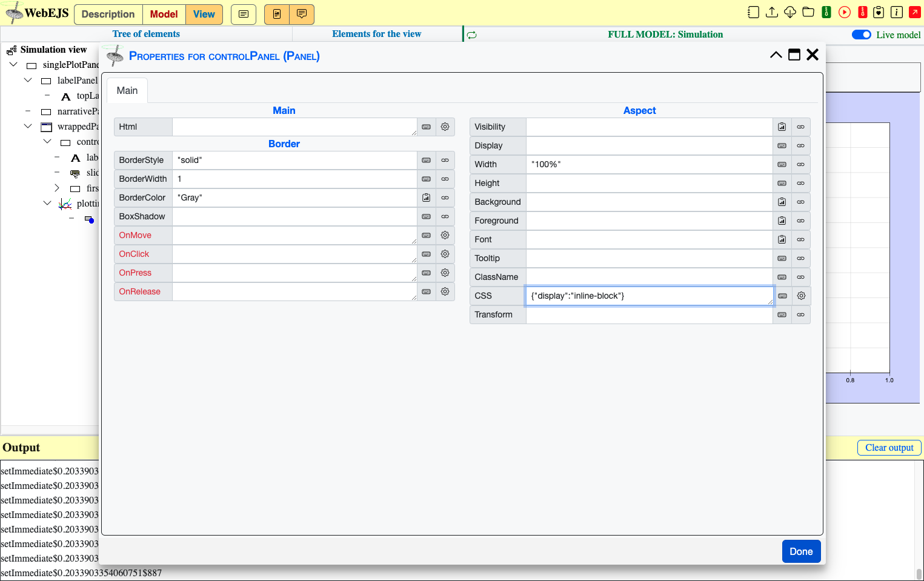Click the cloud download icon
This screenshot has width=924, height=581.
pos(790,12)
